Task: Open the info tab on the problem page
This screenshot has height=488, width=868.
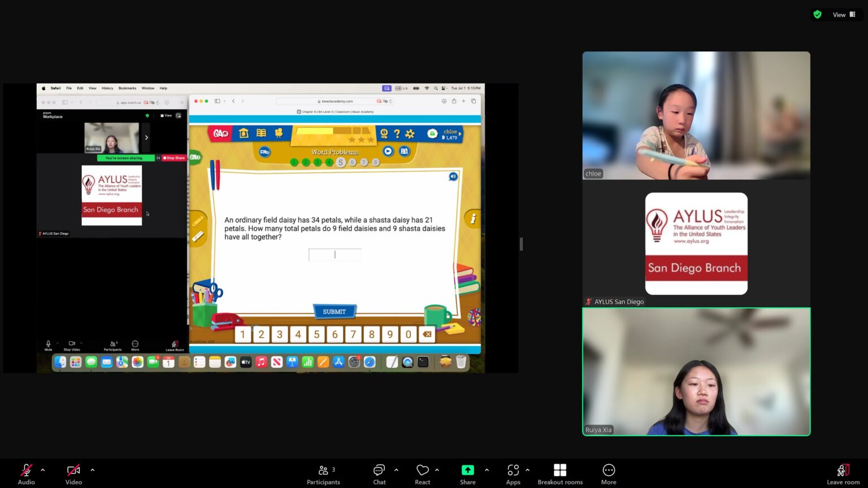Action: click(x=472, y=219)
